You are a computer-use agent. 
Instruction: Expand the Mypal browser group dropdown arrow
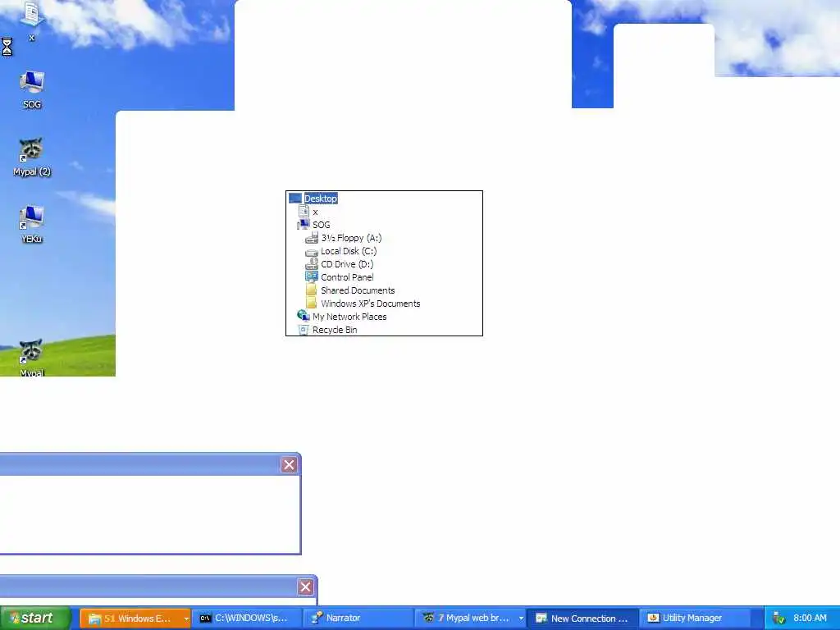[x=521, y=619]
